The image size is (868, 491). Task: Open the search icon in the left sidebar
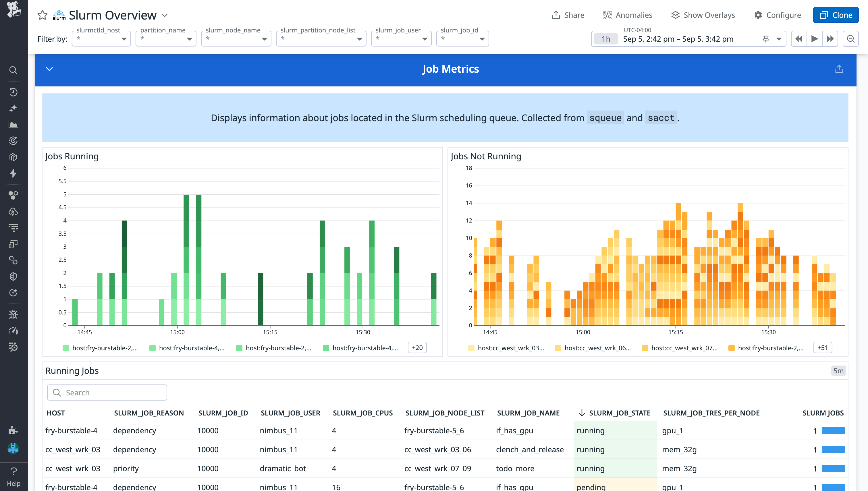click(x=13, y=70)
